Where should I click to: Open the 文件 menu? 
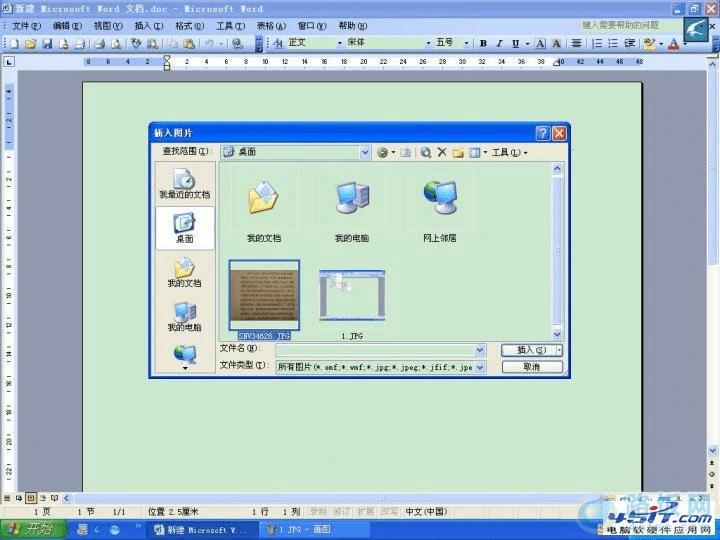[x=26, y=26]
